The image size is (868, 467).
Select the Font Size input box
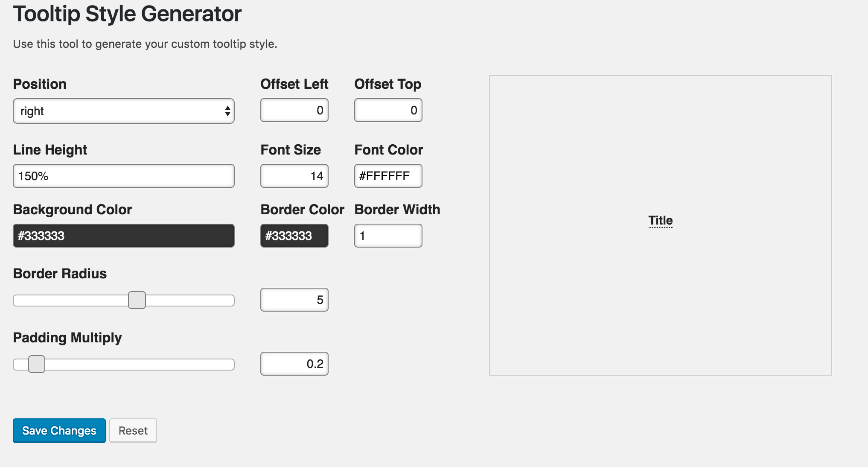pos(294,176)
